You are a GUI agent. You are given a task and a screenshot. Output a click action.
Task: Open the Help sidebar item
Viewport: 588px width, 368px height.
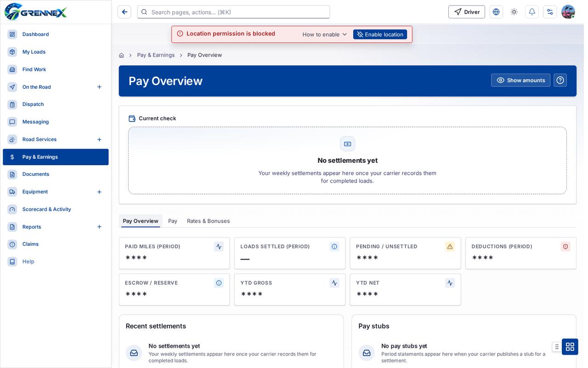click(x=56, y=262)
